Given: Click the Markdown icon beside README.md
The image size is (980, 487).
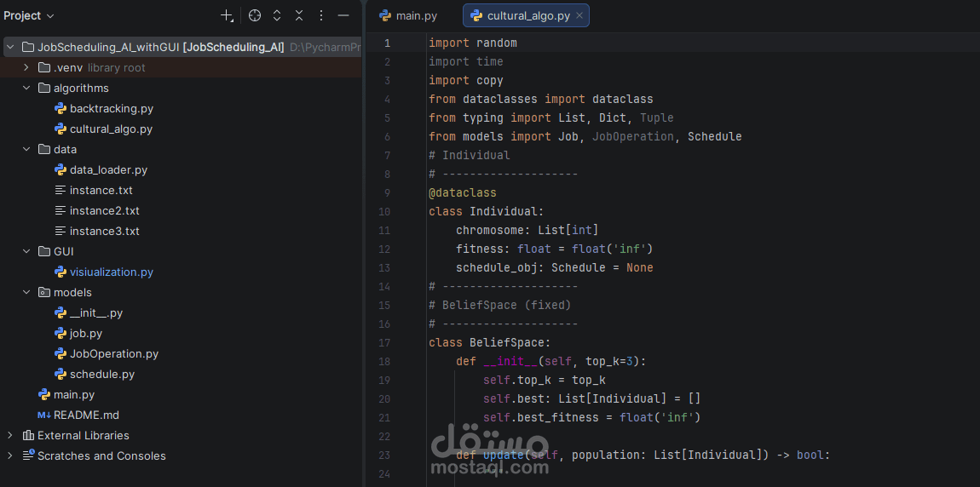Looking at the screenshot, I should [44, 415].
